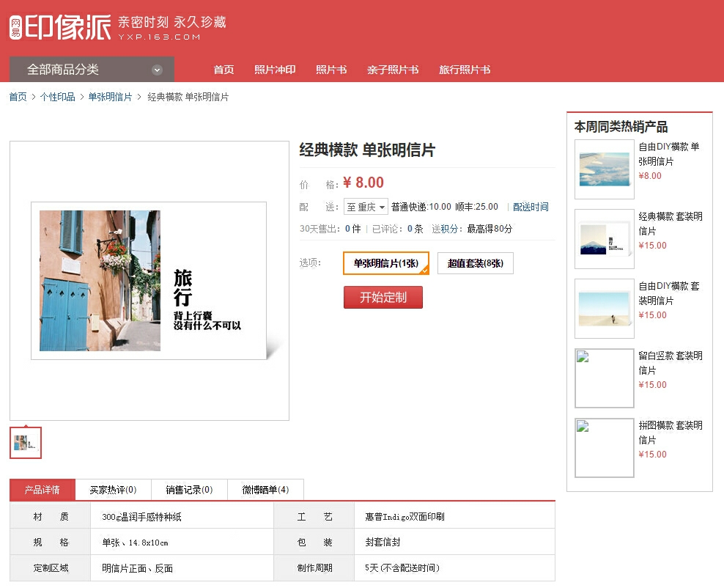
Task: Click the 配送时间 link
Action: 530,207
